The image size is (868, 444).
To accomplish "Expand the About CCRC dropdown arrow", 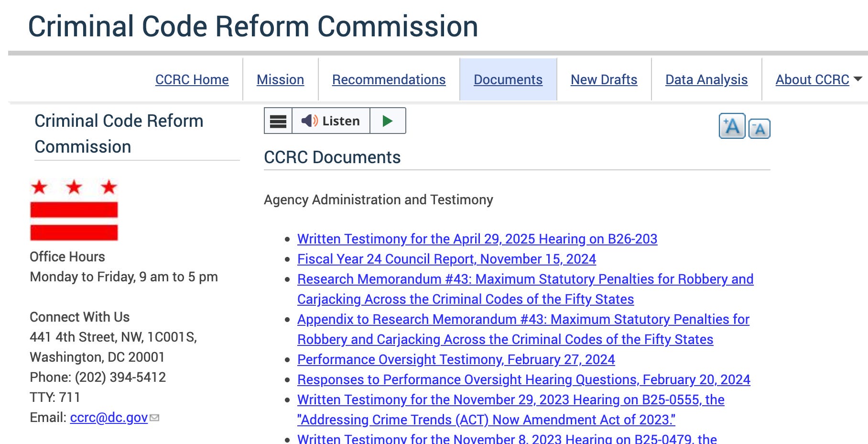I will click(857, 79).
